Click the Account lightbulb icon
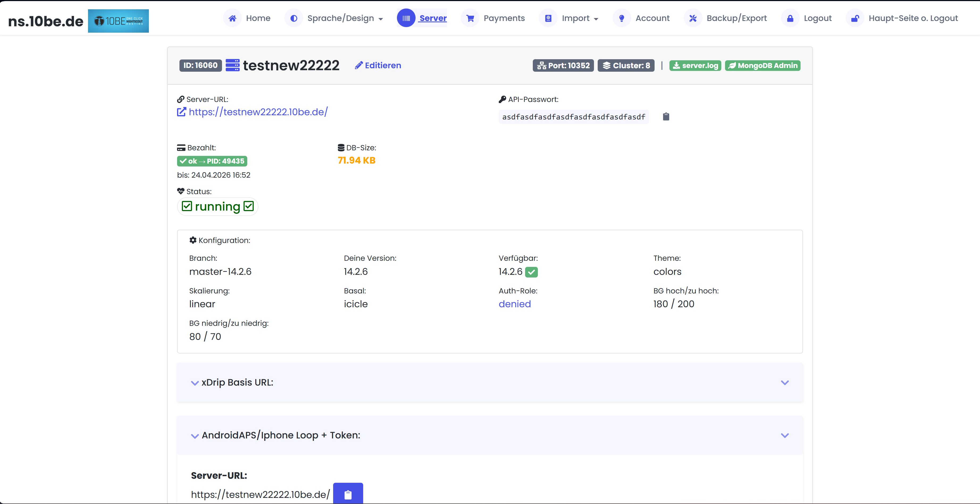980x504 pixels. 622,18
